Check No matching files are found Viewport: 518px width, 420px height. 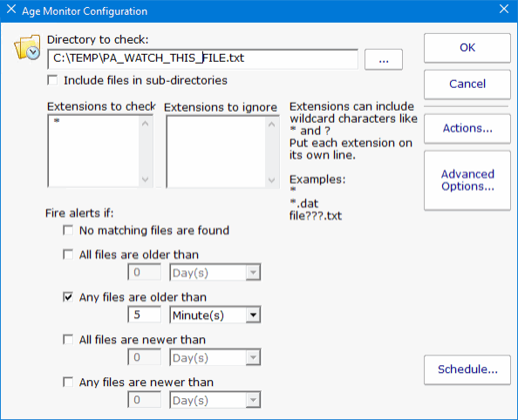tap(68, 230)
